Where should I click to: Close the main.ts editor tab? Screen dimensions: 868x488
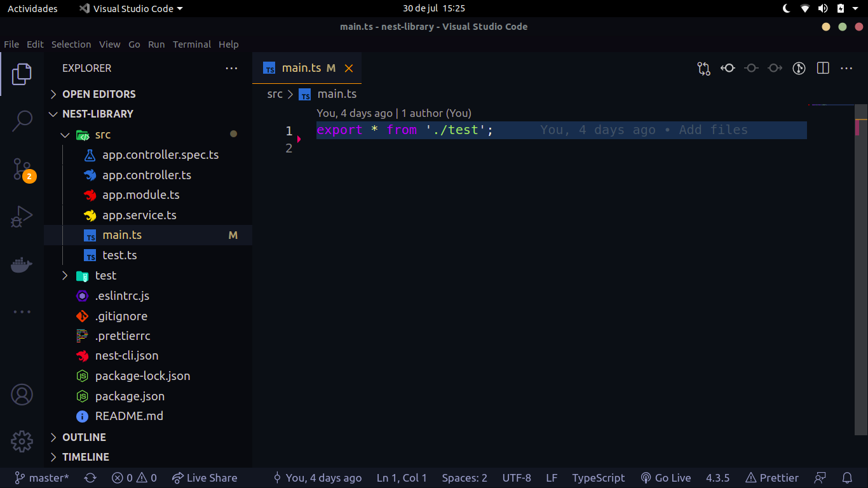pyautogui.click(x=349, y=68)
